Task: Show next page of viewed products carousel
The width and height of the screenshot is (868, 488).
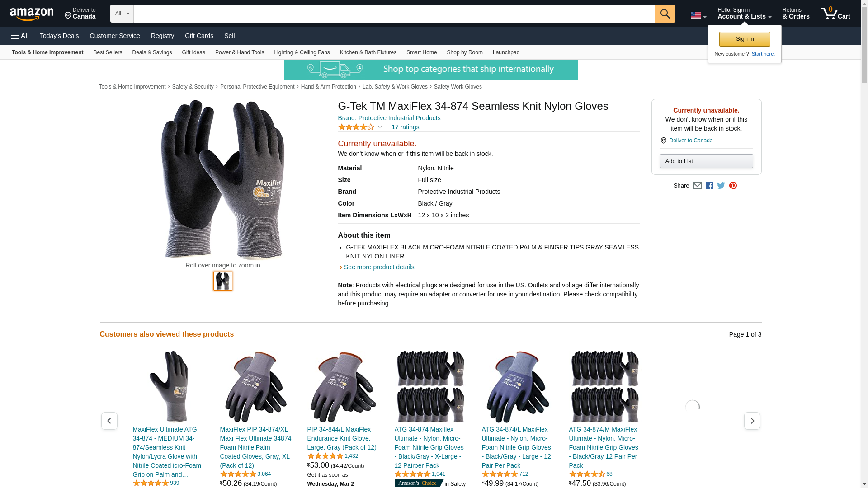Action: (x=752, y=421)
